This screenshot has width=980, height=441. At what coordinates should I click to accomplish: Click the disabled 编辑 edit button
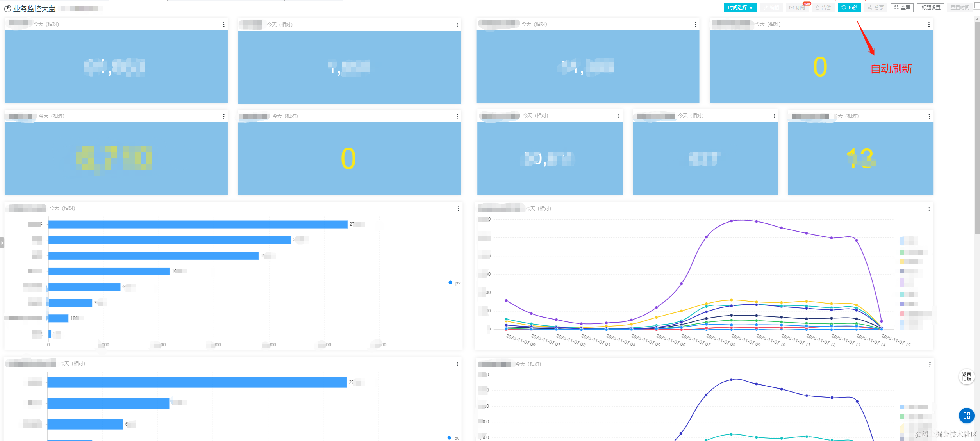tap(771, 8)
